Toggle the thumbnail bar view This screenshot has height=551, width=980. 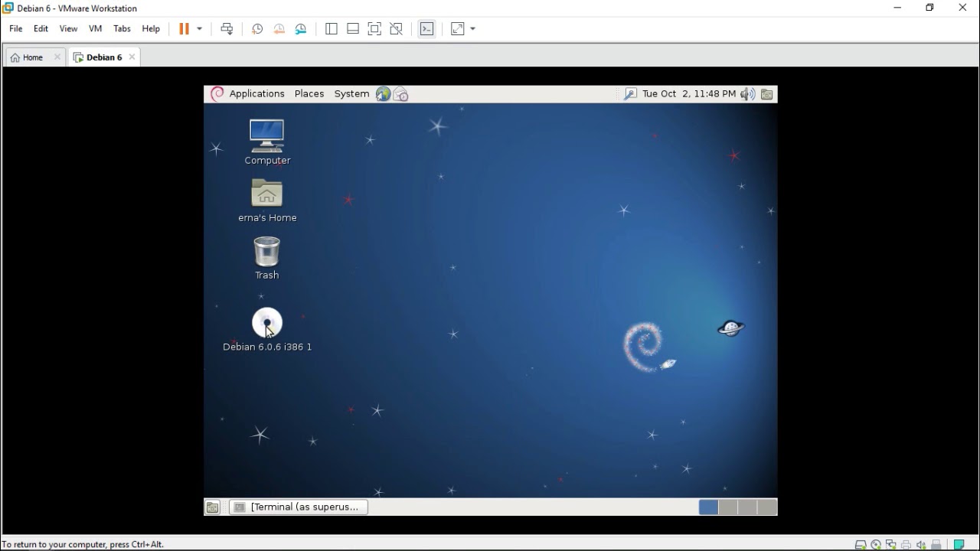pos(353,29)
